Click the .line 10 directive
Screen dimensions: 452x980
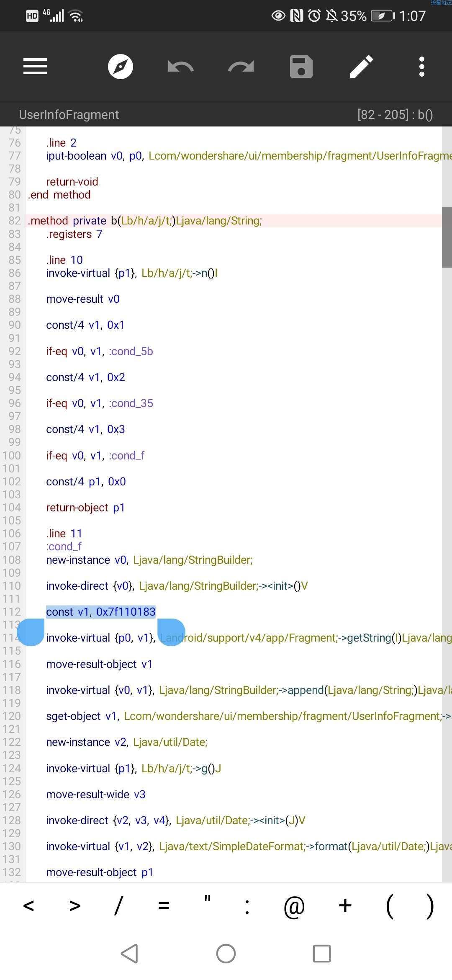pyautogui.click(x=64, y=260)
